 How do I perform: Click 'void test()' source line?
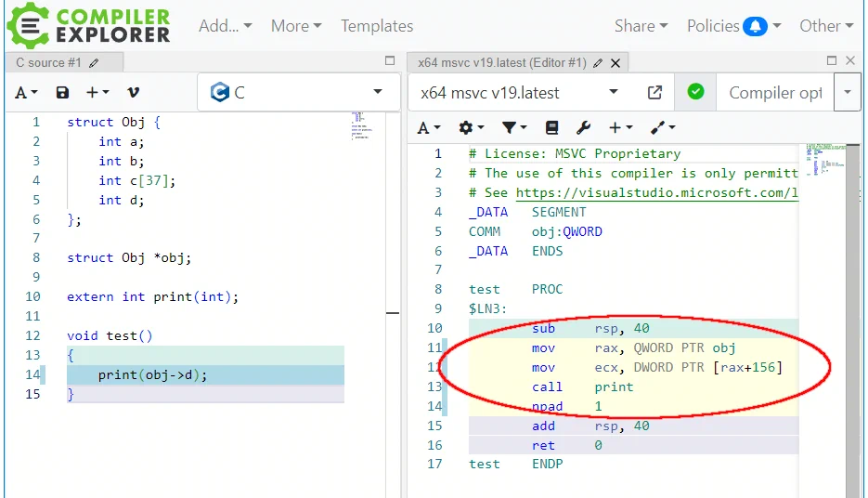[110, 335]
